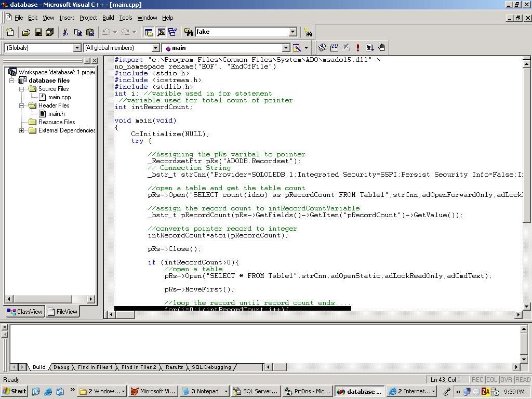Click the Go debug icon
Viewport: 532px width, 399px height.
pyautogui.click(x=370, y=48)
